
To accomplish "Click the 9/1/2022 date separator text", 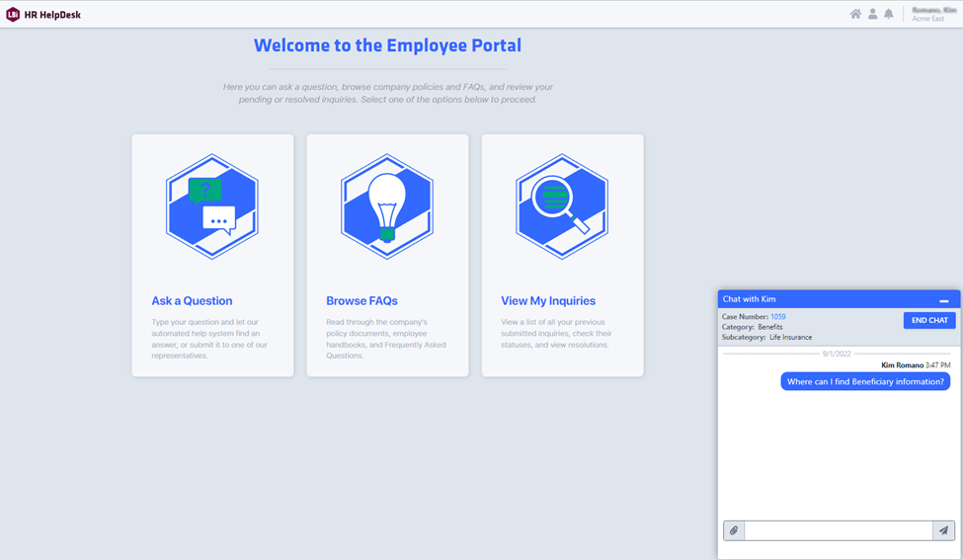I will [837, 354].
